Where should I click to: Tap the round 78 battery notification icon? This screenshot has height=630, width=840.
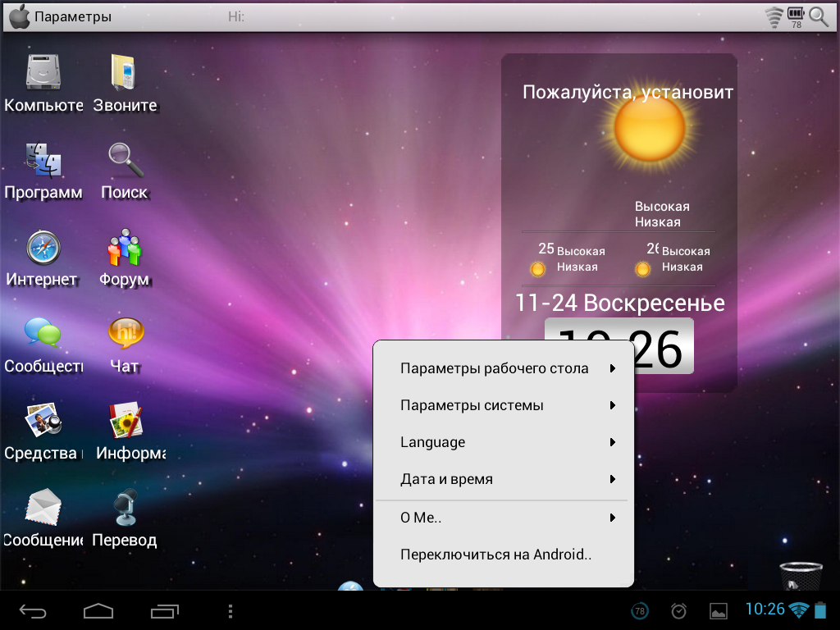coord(640,610)
